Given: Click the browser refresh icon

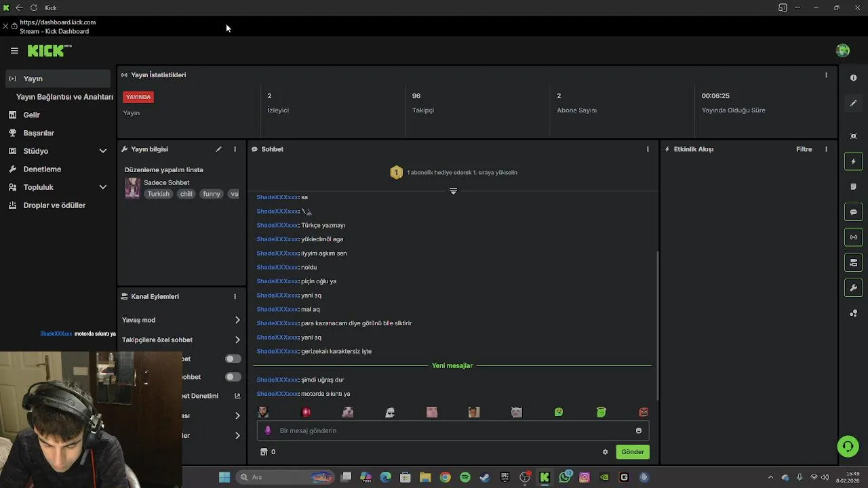Looking at the screenshot, I should coord(34,7).
